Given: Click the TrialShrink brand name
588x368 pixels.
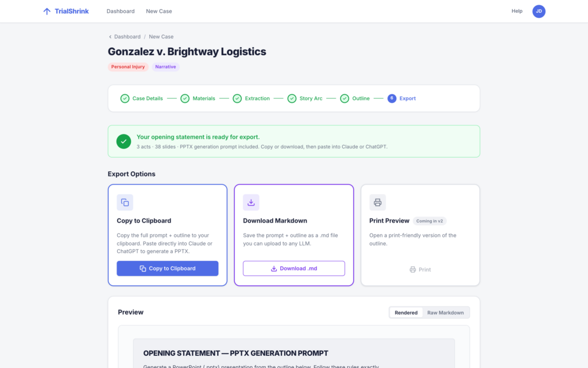Looking at the screenshot, I should 72,11.
